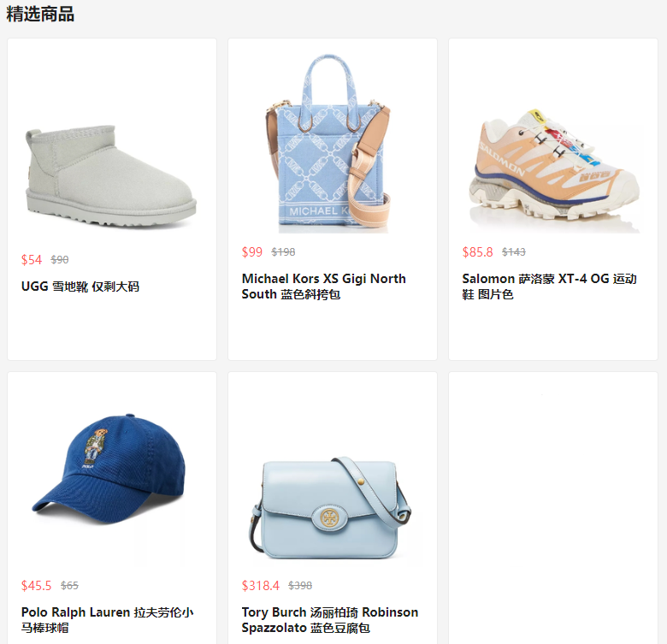Image resolution: width=667 pixels, height=644 pixels.
Task: Click Polo Ralph Lauren 拉夫劳伦小马棒球帽 title
Action: point(108,620)
